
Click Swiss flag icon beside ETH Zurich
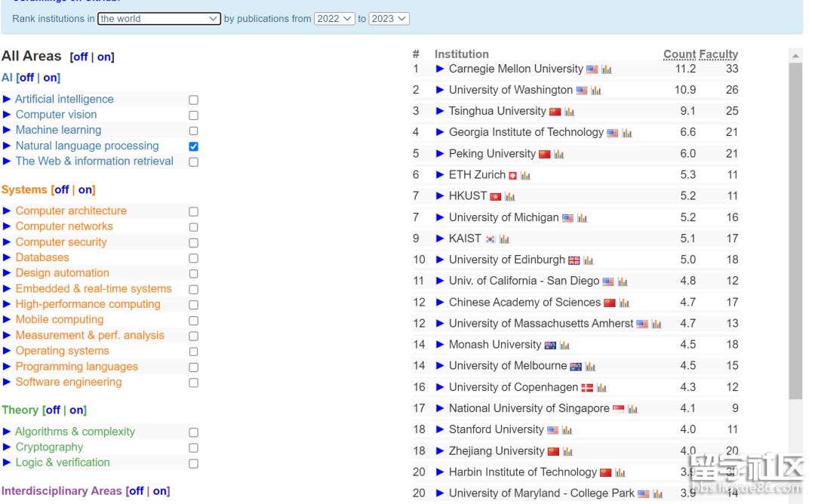coord(512,176)
